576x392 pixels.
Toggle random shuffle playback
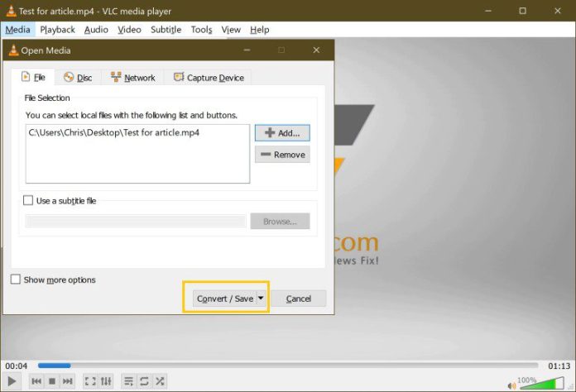coord(160,381)
